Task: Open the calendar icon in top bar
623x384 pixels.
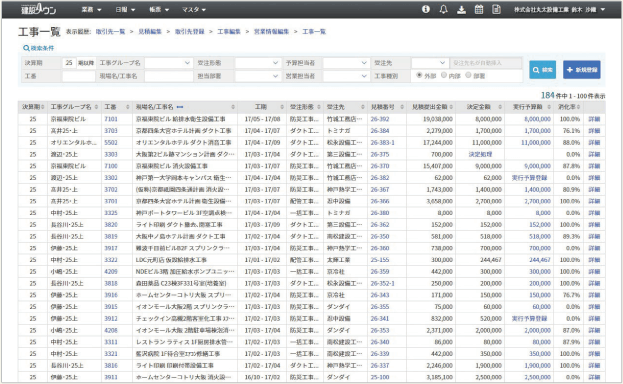Action: tap(479, 10)
